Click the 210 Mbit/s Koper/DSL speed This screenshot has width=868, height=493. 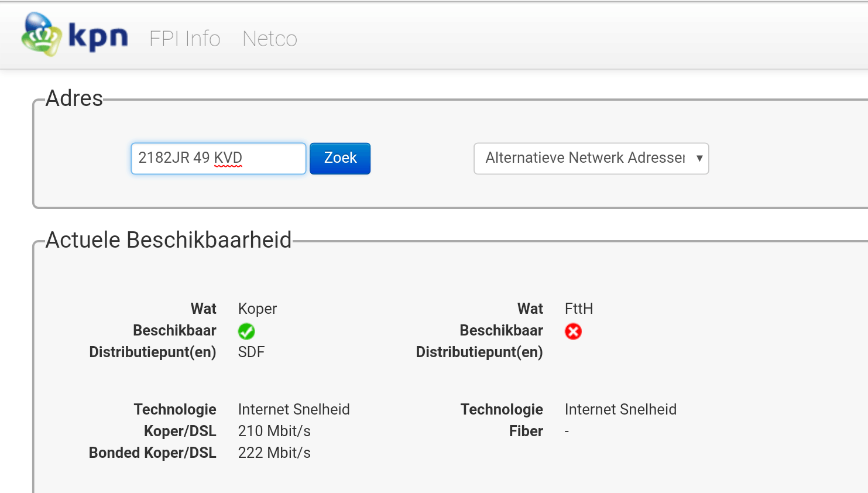point(274,431)
